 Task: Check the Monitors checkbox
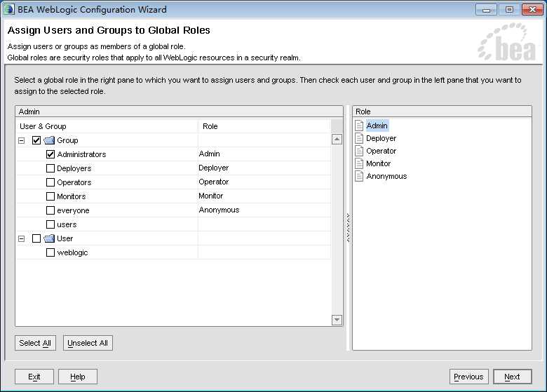(x=50, y=196)
